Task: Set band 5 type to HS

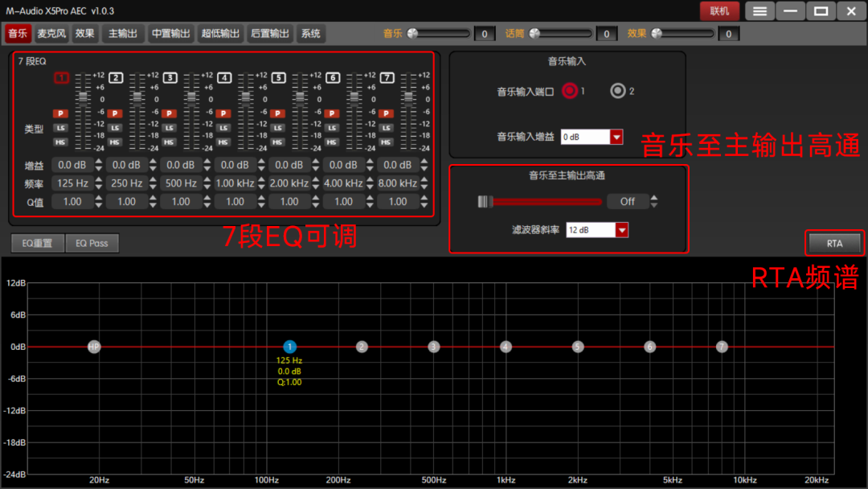Action: point(277,142)
